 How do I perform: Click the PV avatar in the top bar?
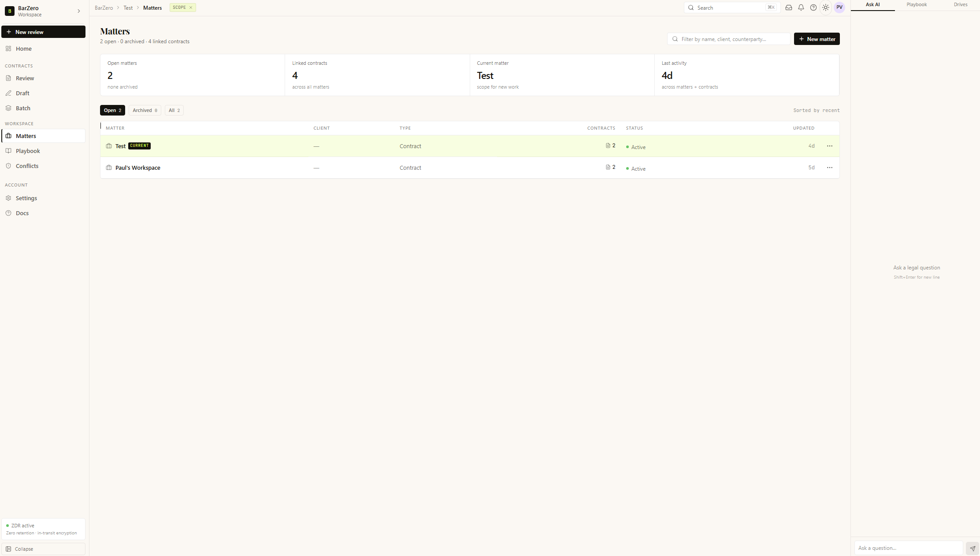point(839,7)
